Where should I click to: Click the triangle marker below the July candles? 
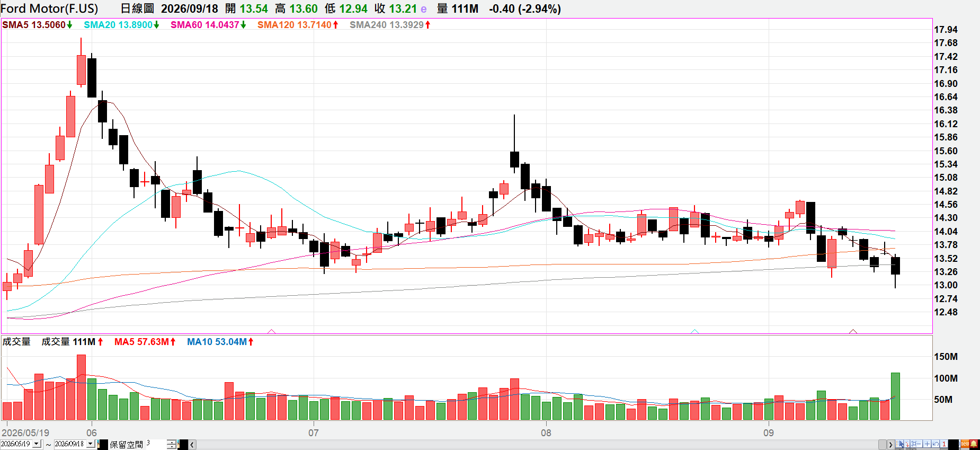(272, 331)
